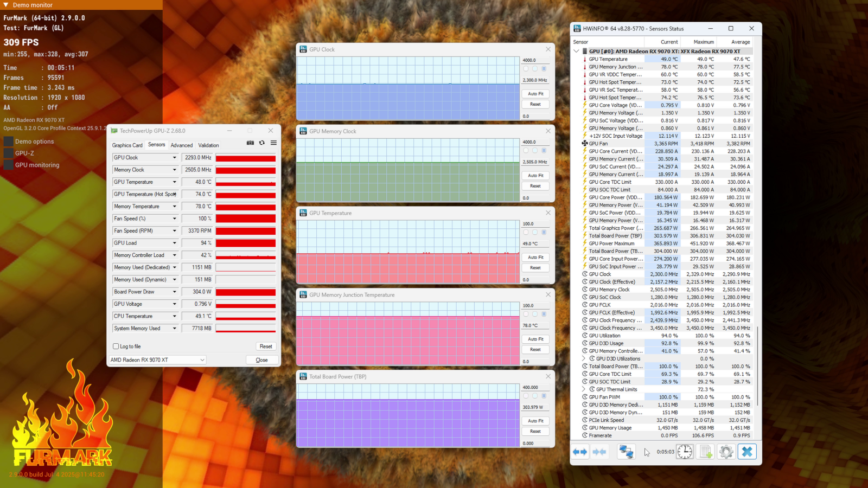Click the GPU chip icon in the GPU [#0] header row
Viewport: 868px width, 488px height.
point(585,52)
